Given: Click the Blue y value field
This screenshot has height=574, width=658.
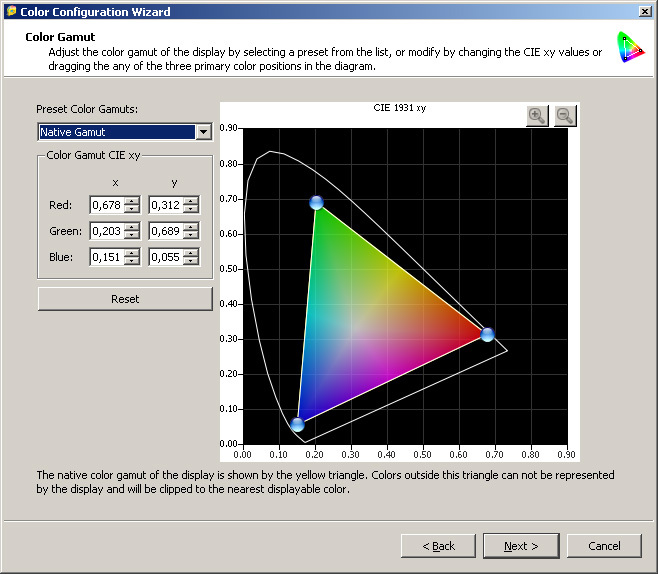Looking at the screenshot, I should tap(166, 257).
